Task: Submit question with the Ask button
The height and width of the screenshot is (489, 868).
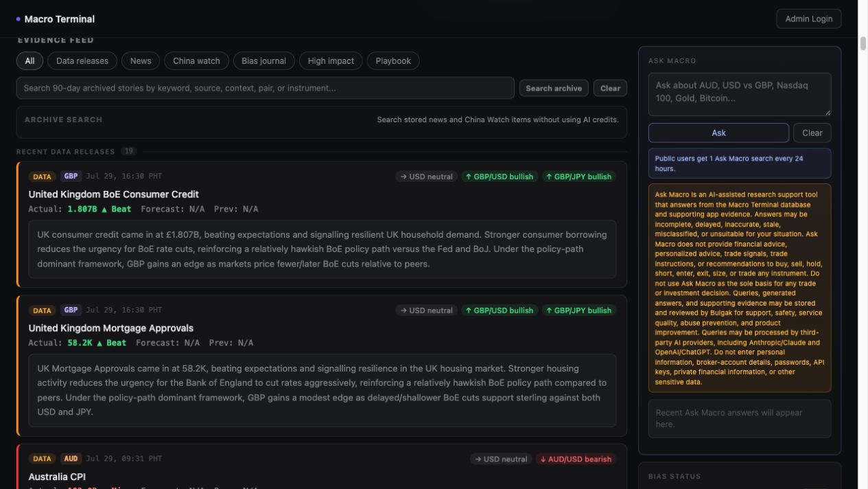Action: (718, 133)
